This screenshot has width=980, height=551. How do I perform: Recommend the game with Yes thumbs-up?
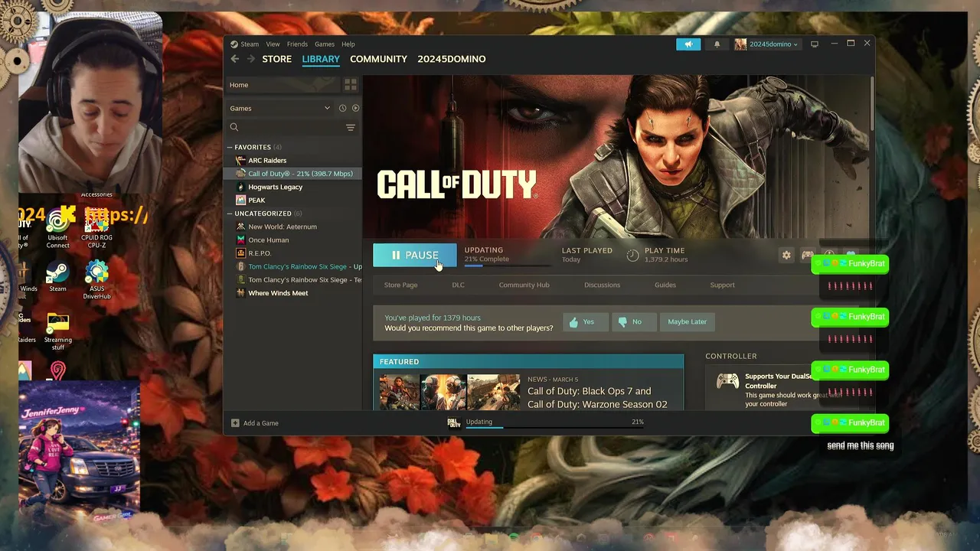[586, 321]
